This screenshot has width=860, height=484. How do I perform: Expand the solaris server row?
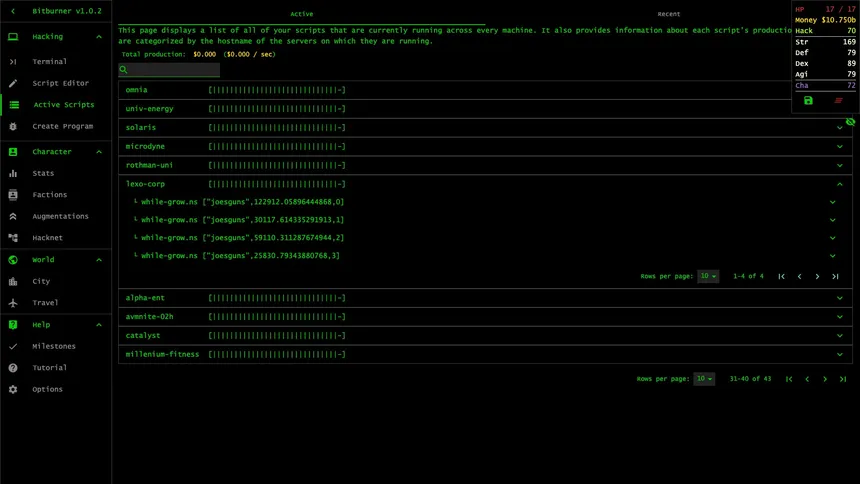(840, 128)
